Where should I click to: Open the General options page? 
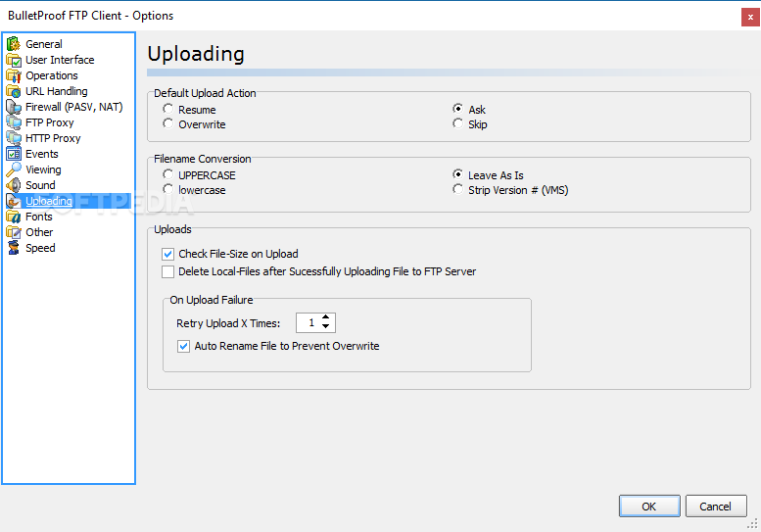44,44
